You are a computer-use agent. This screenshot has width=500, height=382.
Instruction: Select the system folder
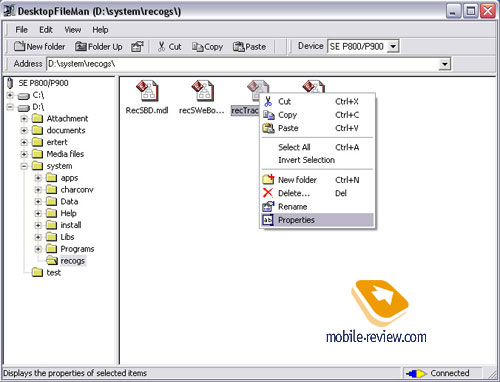click(59, 166)
